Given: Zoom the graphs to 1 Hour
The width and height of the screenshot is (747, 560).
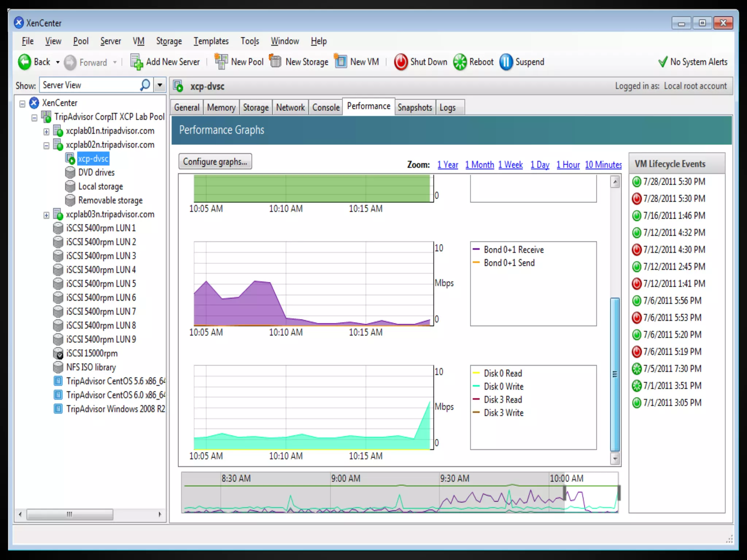Looking at the screenshot, I should click(x=568, y=165).
